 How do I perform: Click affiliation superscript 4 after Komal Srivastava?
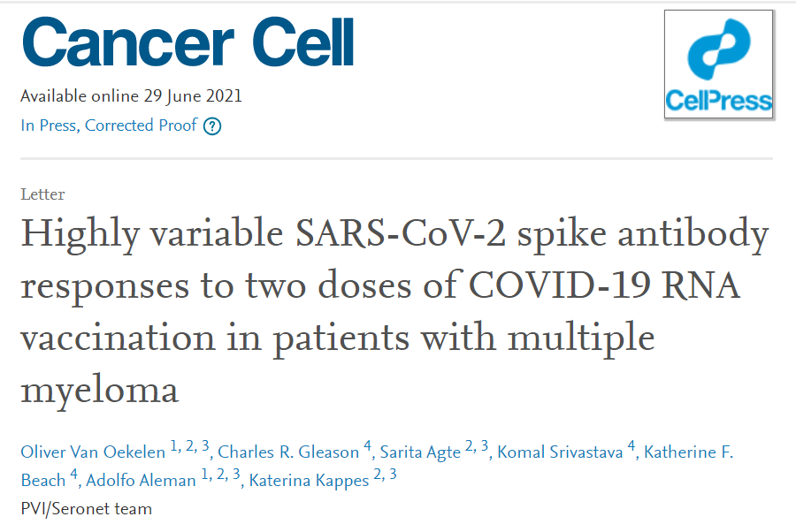[631, 447]
